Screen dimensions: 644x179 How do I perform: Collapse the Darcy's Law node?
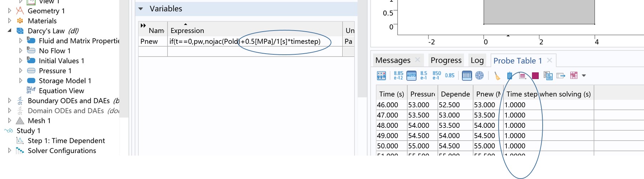pos(10,31)
